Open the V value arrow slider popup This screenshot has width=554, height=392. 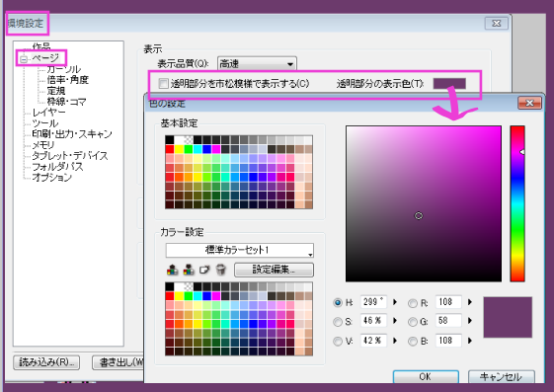(395, 341)
